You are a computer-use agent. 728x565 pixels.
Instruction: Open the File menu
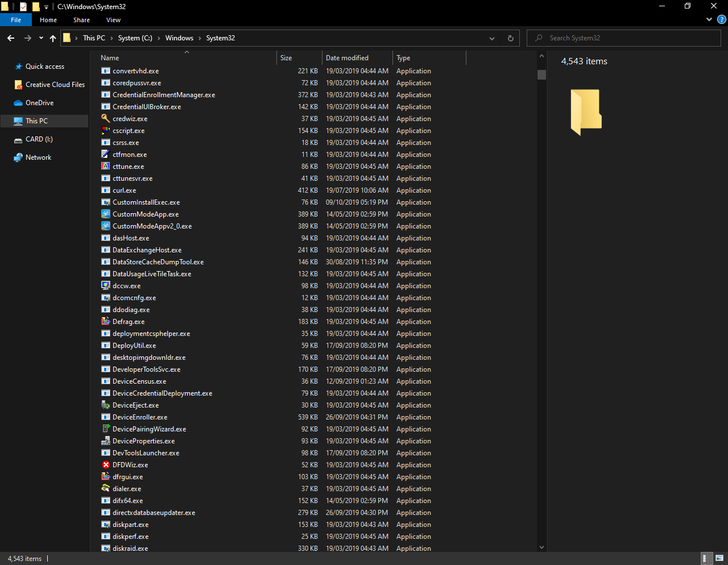16,20
